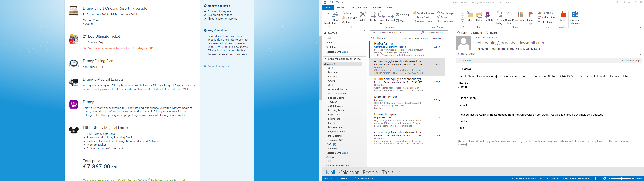Click Forward in the Respond ribbon group
Screen dimensions: 644x181
[x=390, y=17]
